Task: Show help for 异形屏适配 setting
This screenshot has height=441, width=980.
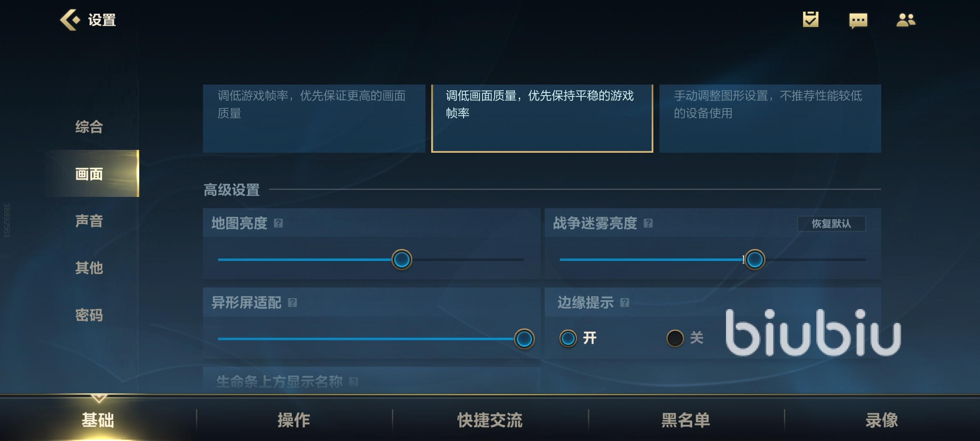Action: pos(292,303)
